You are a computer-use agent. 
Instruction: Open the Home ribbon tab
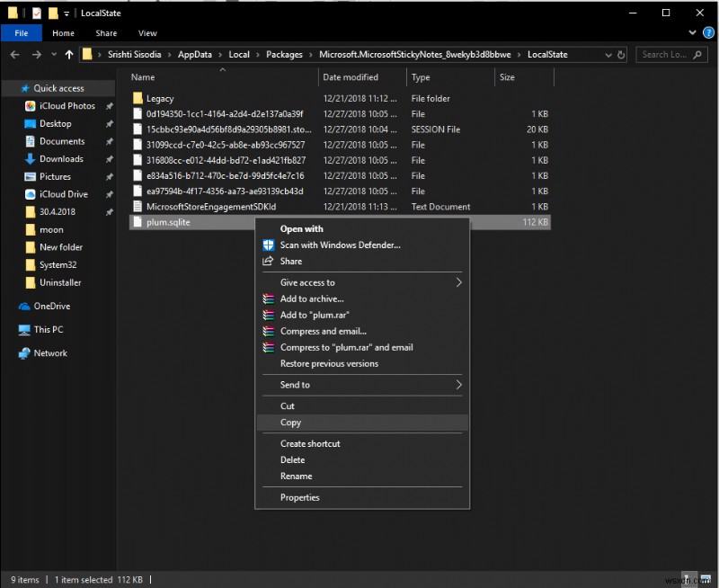[x=63, y=33]
